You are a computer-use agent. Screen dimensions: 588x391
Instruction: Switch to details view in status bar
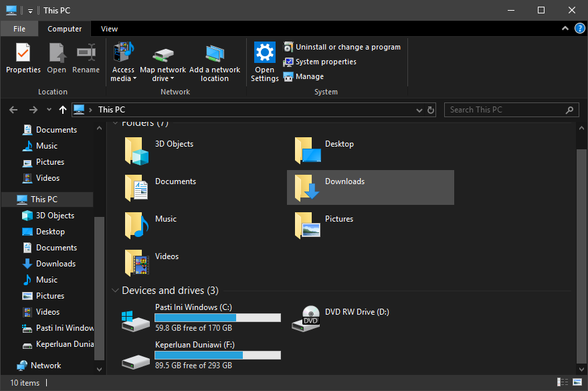[563, 382]
